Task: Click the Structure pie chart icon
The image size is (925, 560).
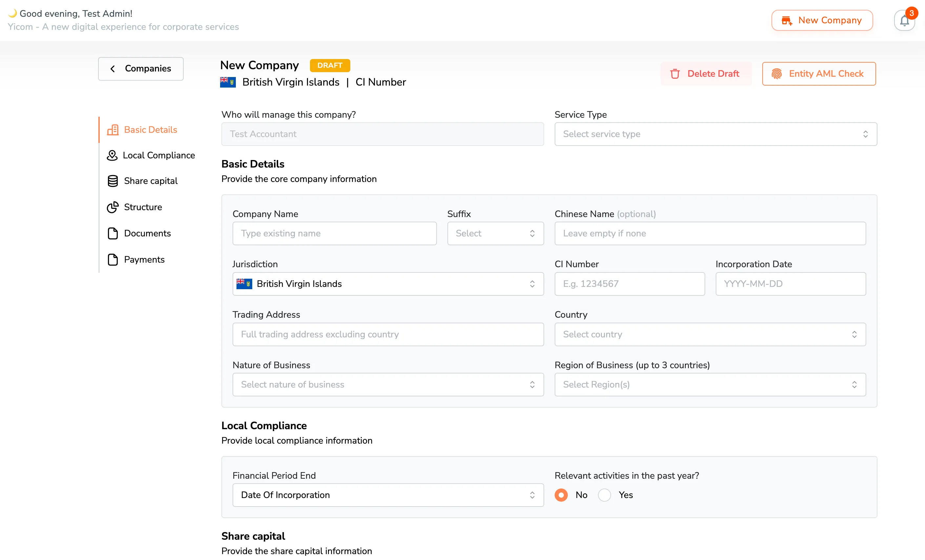Action: tap(113, 207)
